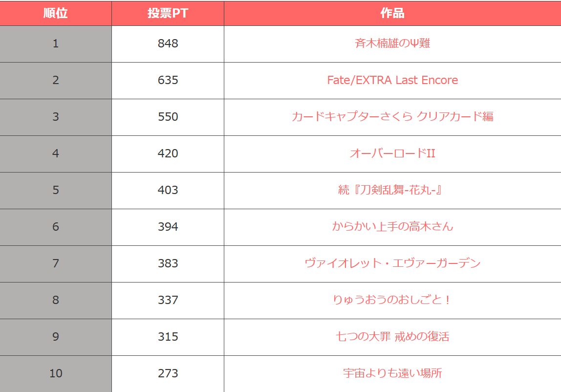Click the rank 5 cell
Image resolution: width=561 pixels, height=392 pixels.
click(56, 190)
